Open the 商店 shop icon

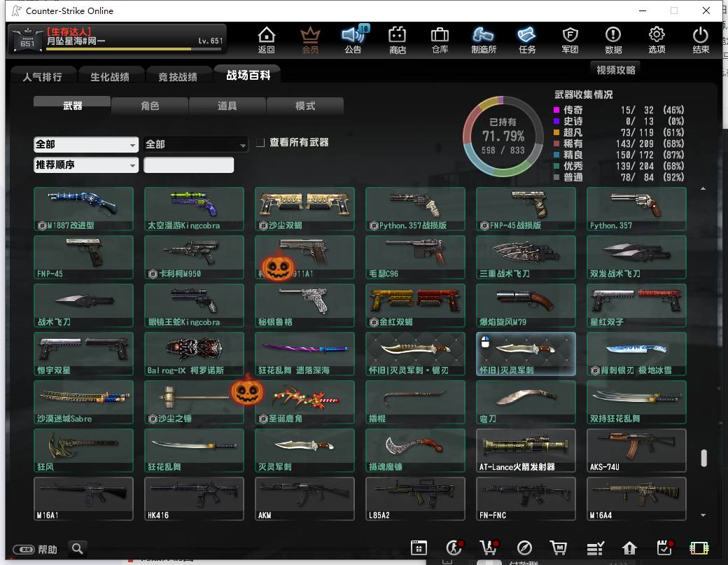[x=398, y=39]
